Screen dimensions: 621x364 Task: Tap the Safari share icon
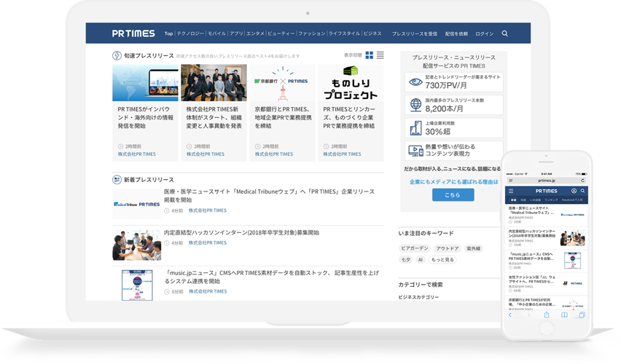(x=546, y=314)
